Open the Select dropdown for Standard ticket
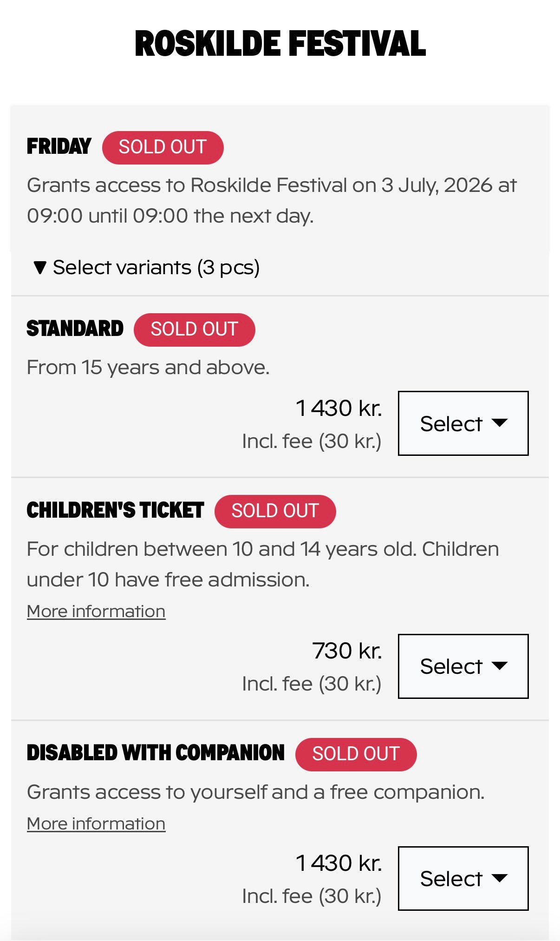The image size is (560, 941). (463, 423)
